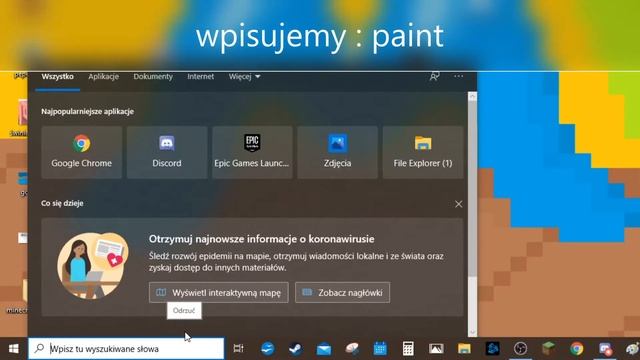Click the coronavirus headline text
640x360 pixels.
tap(261, 239)
